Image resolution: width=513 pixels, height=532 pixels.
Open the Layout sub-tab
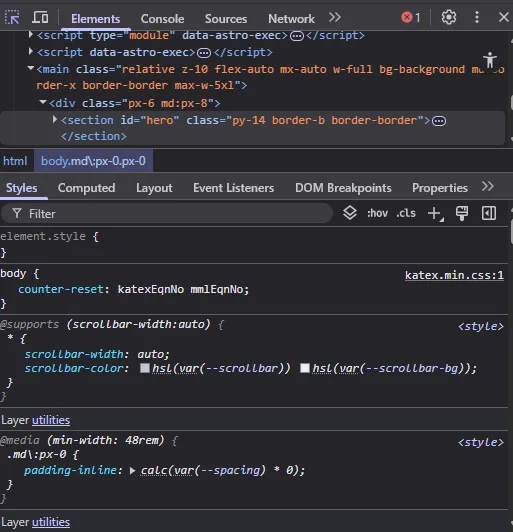(x=154, y=188)
